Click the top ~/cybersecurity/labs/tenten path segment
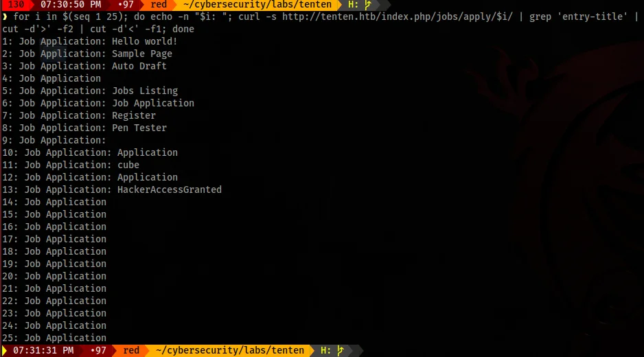 257,5
